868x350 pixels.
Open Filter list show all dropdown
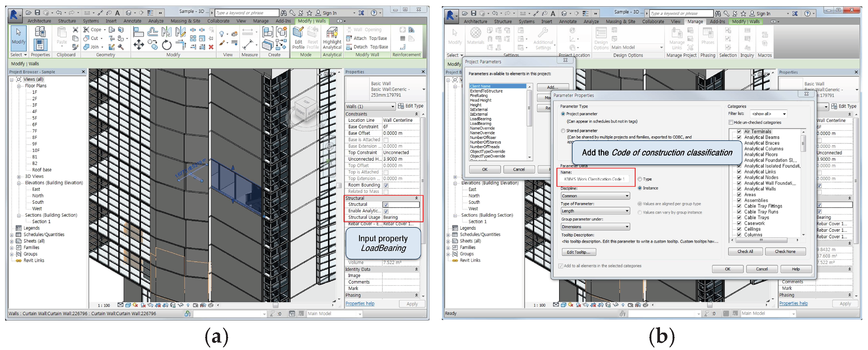(769, 114)
